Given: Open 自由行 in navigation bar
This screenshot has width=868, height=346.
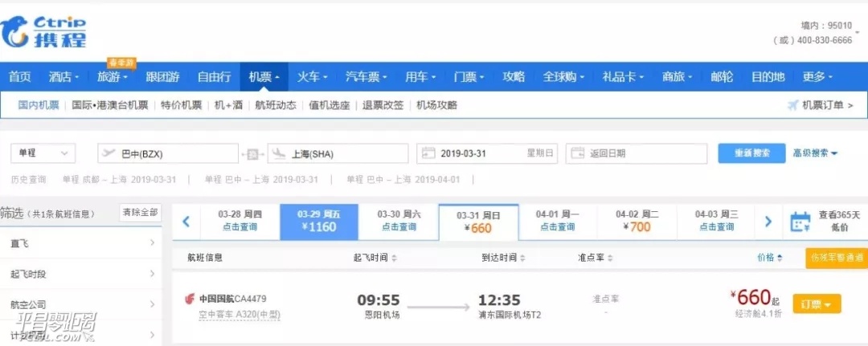Looking at the screenshot, I should pyautogui.click(x=215, y=77).
